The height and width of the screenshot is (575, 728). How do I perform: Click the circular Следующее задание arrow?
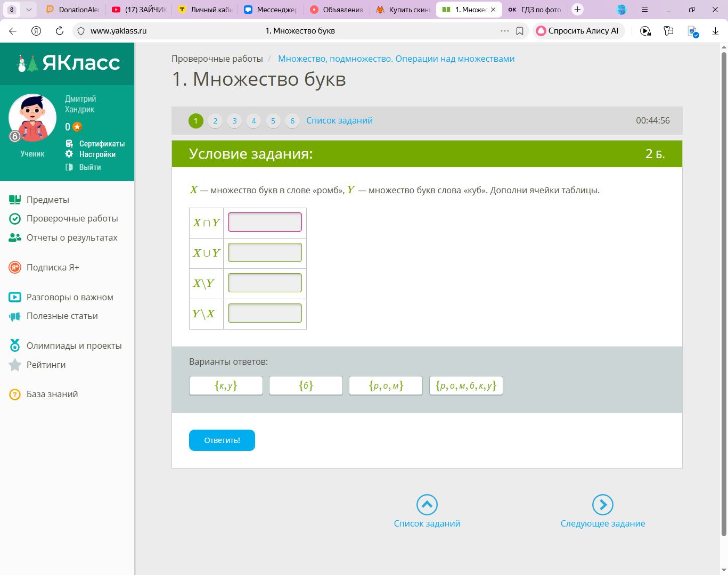(602, 505)
